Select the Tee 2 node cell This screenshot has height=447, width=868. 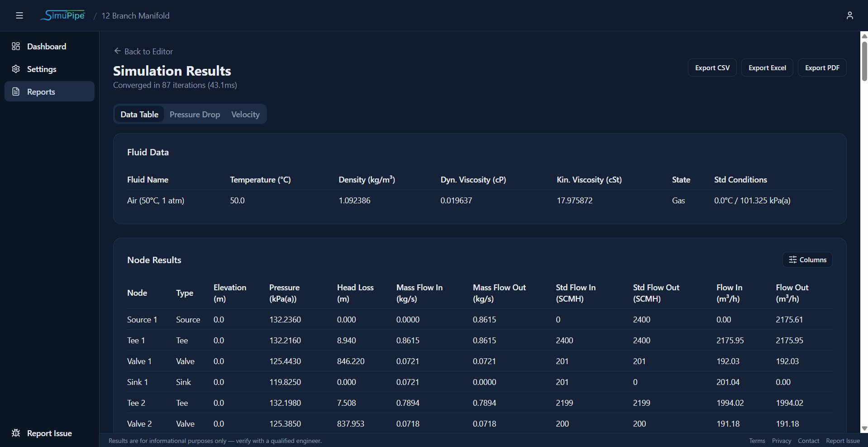136,403
